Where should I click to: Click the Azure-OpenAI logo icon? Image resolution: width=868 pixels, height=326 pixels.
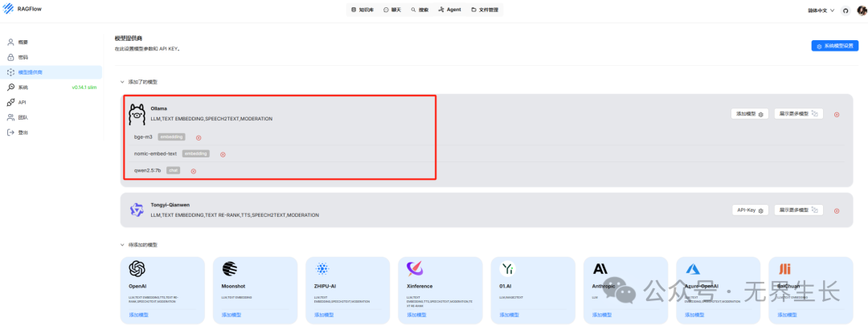click(x=693, y=269)
